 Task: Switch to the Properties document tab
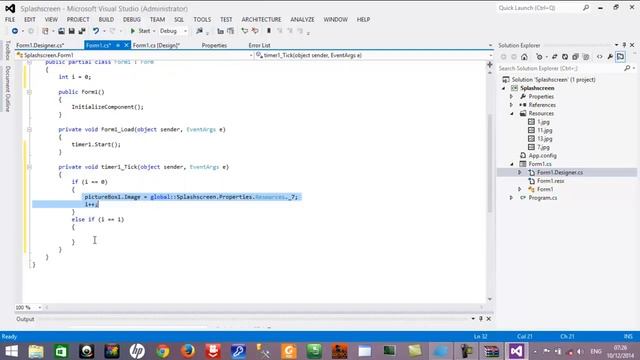point(214,45)
